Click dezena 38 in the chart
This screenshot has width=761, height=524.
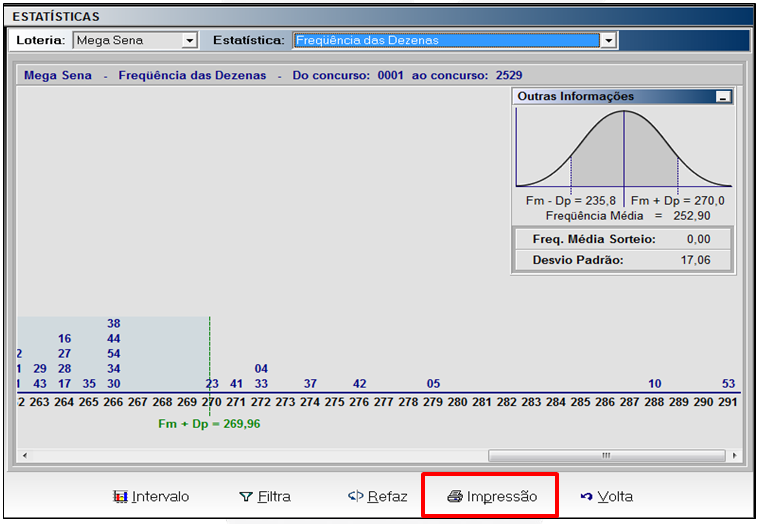114,324
